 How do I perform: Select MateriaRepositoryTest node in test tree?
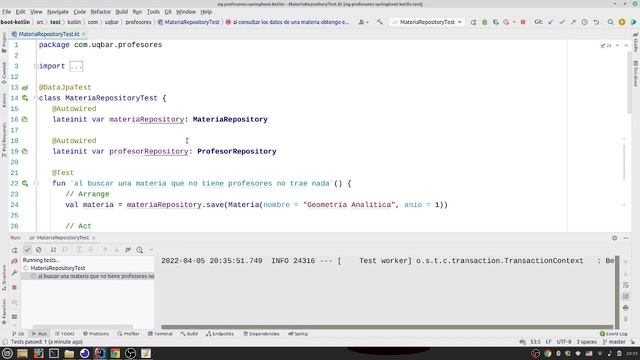58,268
